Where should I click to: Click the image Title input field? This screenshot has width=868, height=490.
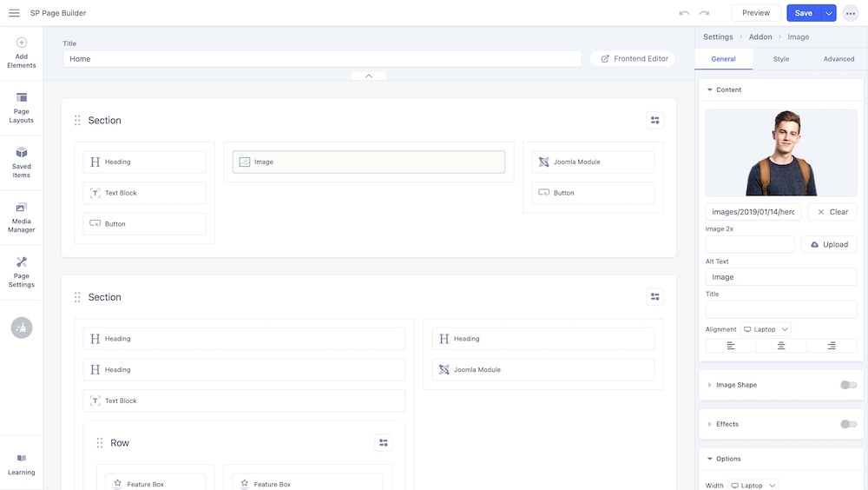click(781, 309)
